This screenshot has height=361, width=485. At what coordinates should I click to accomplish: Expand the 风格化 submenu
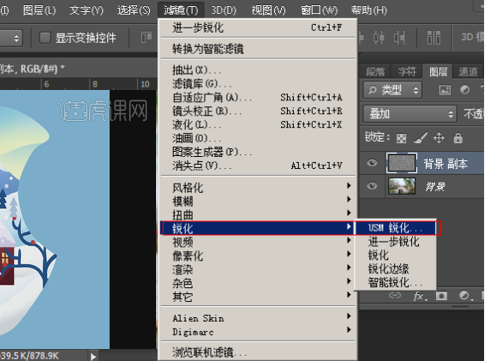[x=257, y=187]
